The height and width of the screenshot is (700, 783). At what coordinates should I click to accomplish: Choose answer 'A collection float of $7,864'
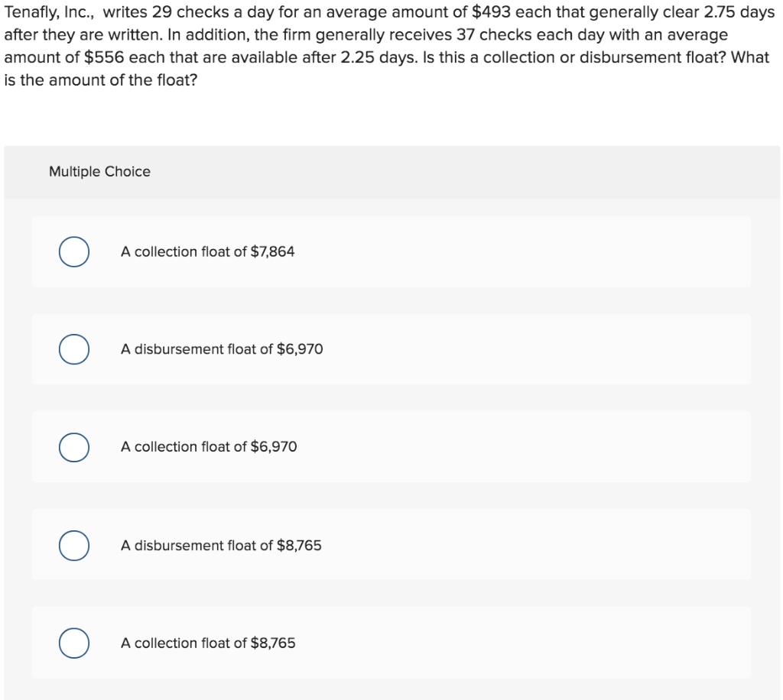click(x=207, y=251)
